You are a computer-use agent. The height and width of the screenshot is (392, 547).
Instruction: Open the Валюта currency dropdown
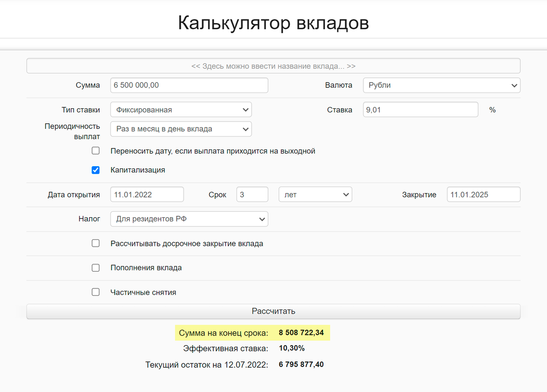[x=440, y=85]
